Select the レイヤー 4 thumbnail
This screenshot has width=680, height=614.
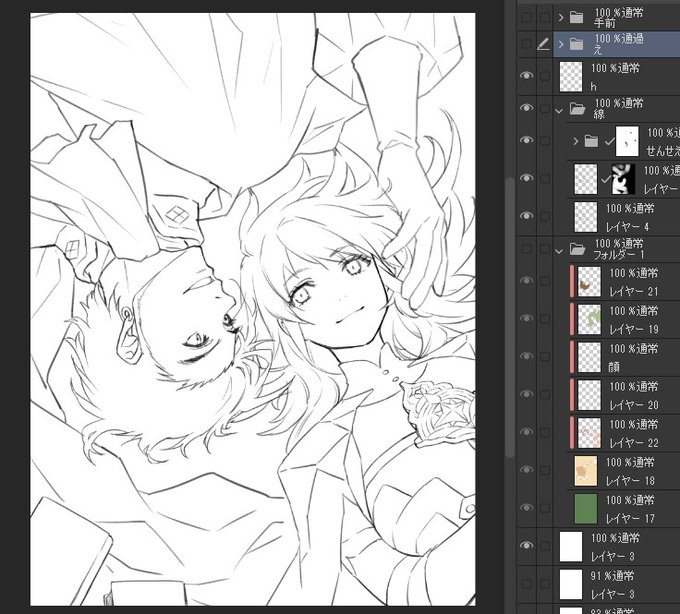tap(585, 216)
